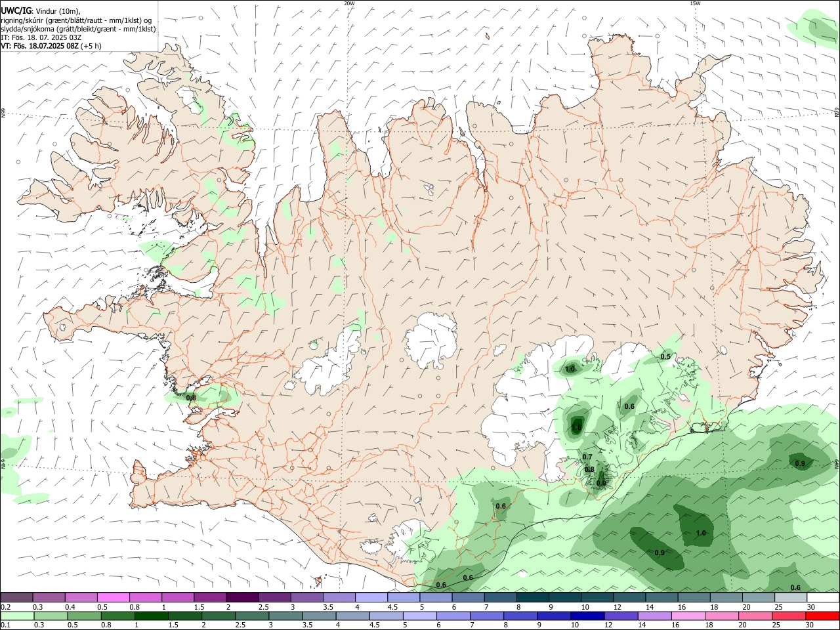Viewport: 840px width, 630px height.
Task: Click the 20W longitude label
Action: point(349,3)
